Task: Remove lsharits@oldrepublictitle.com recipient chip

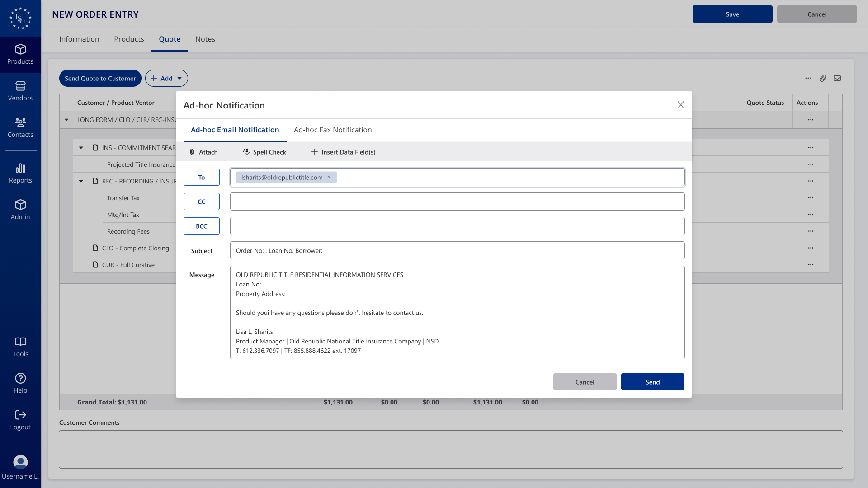Action: pyautogui.click(x=329, y=177)
